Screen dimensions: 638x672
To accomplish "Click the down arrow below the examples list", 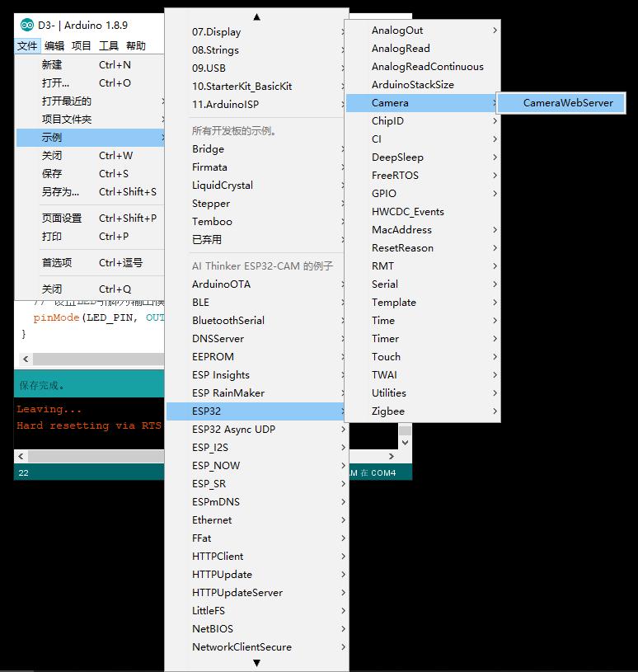I will 256,663.
